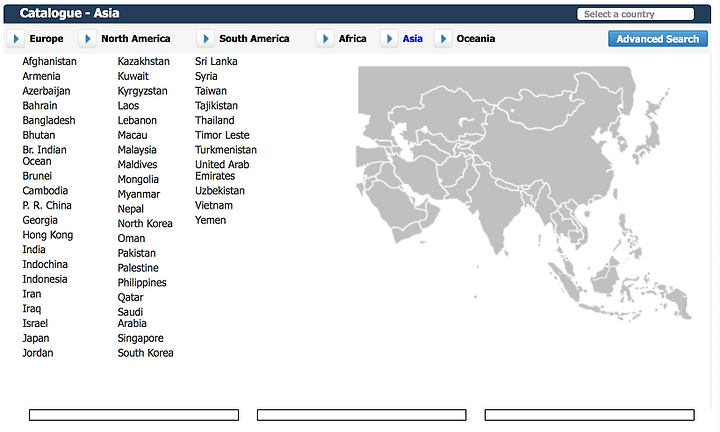720x432 pixels.
Task: Open the India link
Action: pyautogui.click(x=34, y=249)
